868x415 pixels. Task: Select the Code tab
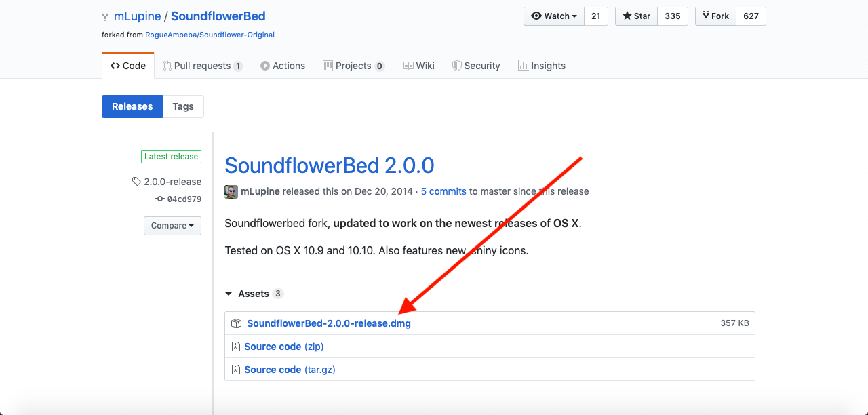pos(128,66)
